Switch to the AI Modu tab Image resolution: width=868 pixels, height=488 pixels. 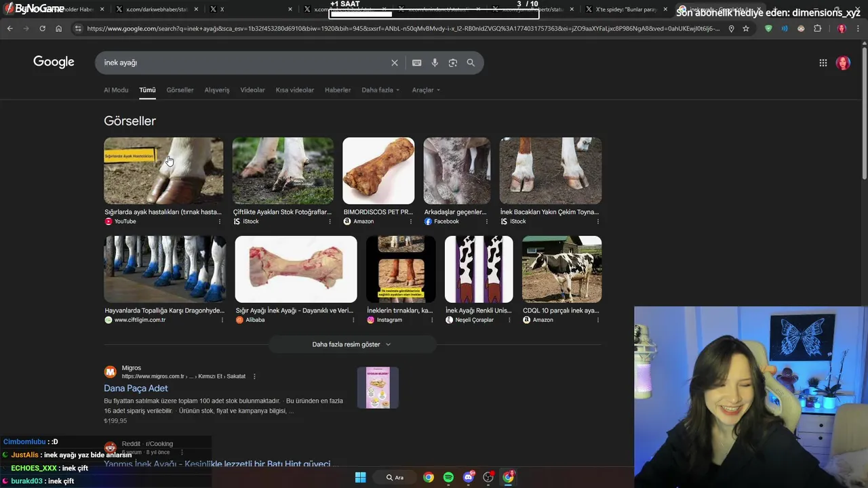[x=116, y=90]
